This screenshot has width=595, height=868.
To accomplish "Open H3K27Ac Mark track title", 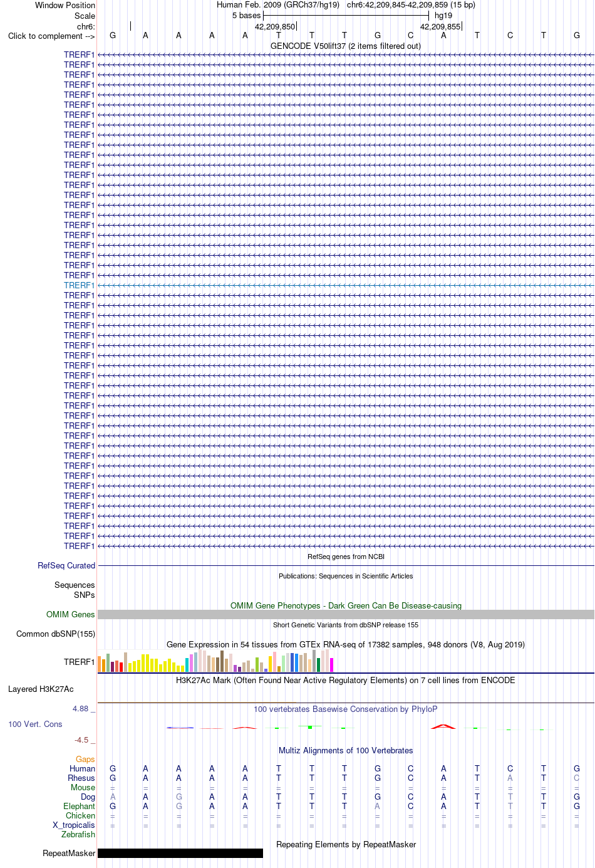I will pos(346,680).
